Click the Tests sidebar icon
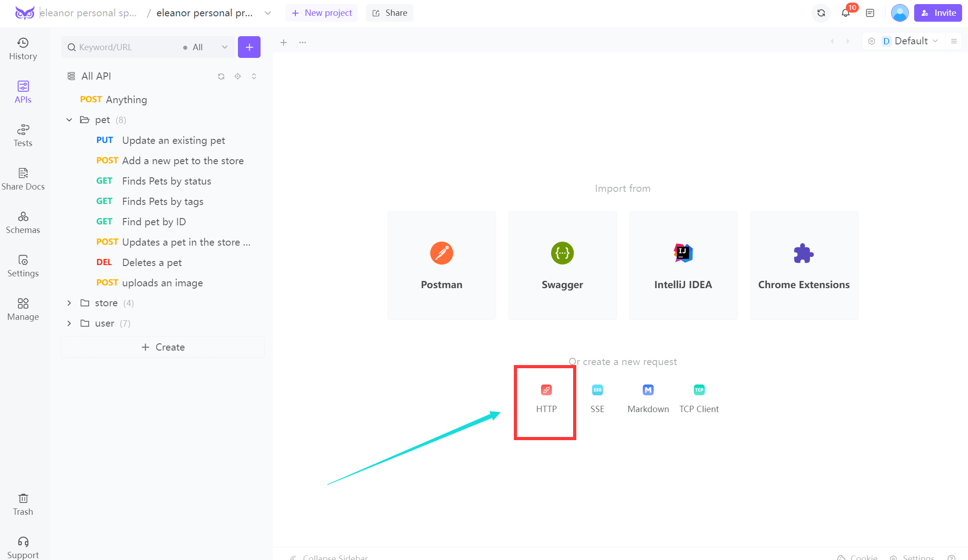Viewport: 968px width, 560px height. 24,136
